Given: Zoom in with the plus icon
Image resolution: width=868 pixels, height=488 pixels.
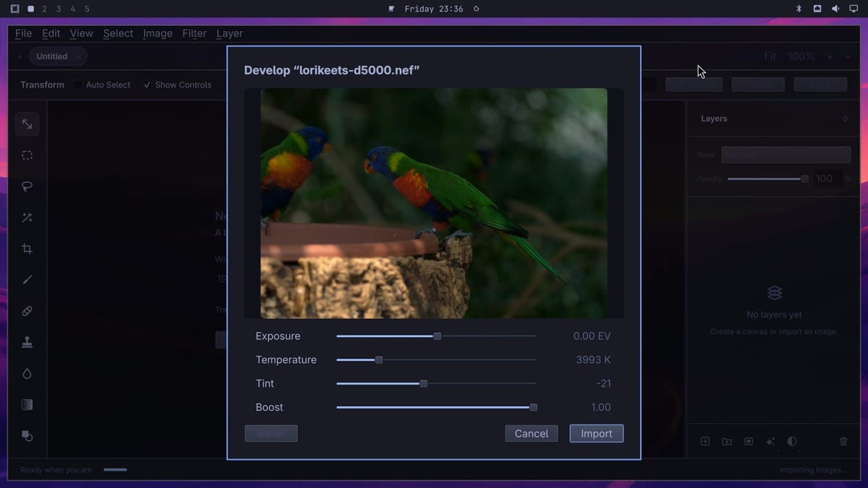Looking at the screenshot, I should tap(830, 56).
